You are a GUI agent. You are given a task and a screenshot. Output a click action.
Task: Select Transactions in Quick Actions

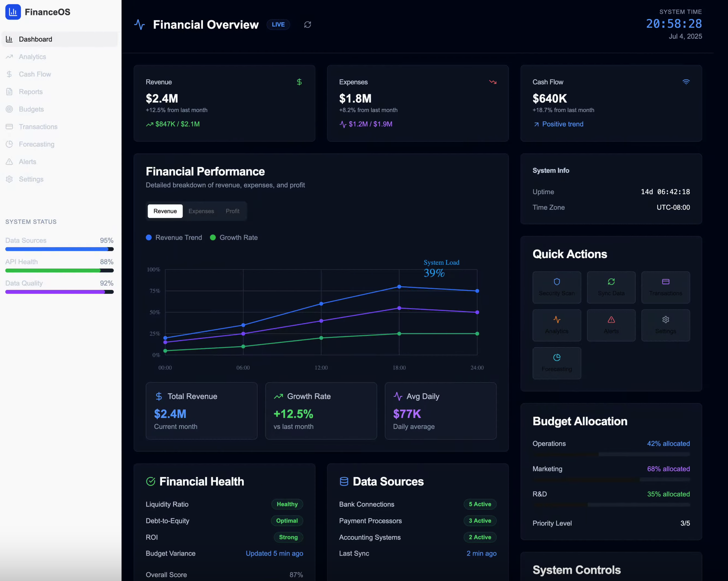coord(665,287)
